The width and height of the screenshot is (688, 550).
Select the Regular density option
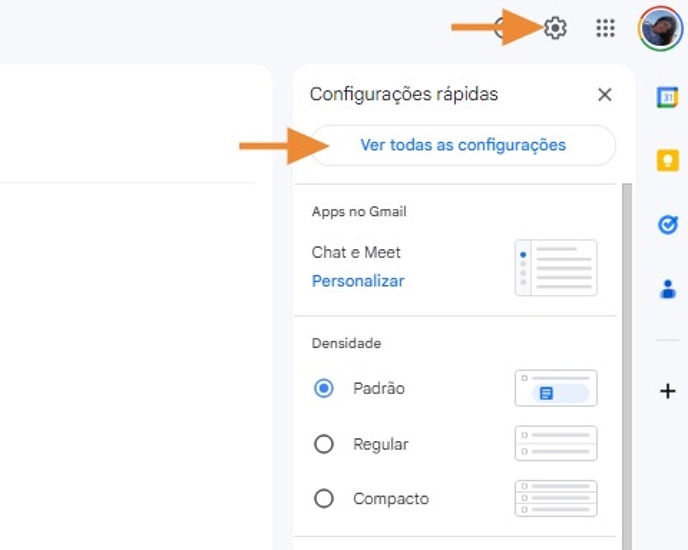click(x=324, y=444)
